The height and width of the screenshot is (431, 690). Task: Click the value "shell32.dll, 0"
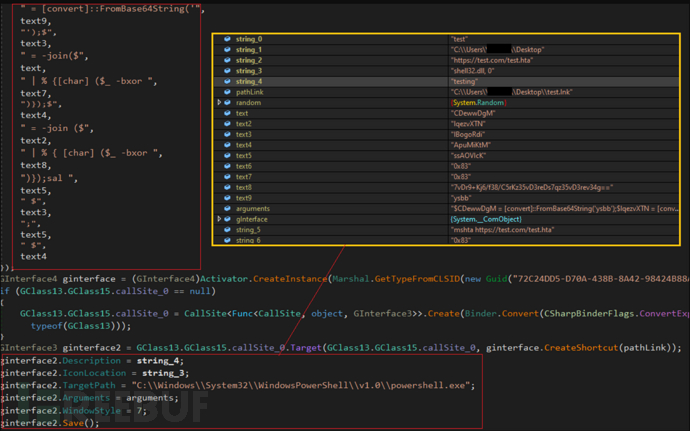point(475,71)
